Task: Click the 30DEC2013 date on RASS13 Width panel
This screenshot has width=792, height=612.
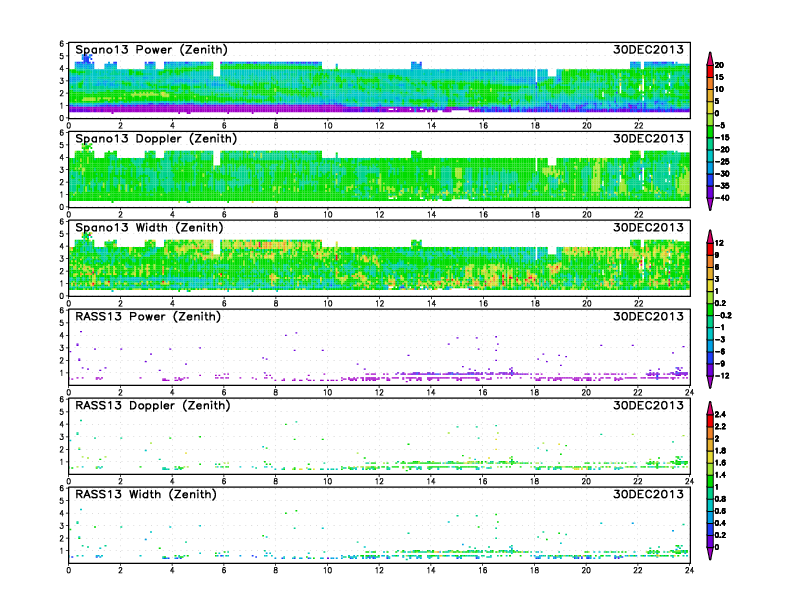Action: coord(650,494)
